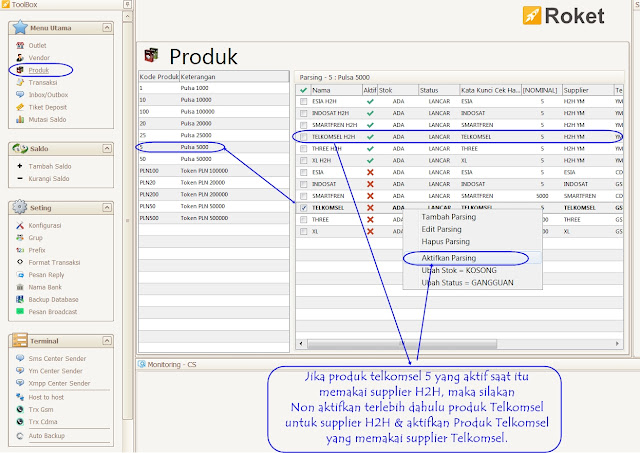Tick the THREE H2H row checkbox
Viewport: 640px width, 453px height.
tap(303, 149)
